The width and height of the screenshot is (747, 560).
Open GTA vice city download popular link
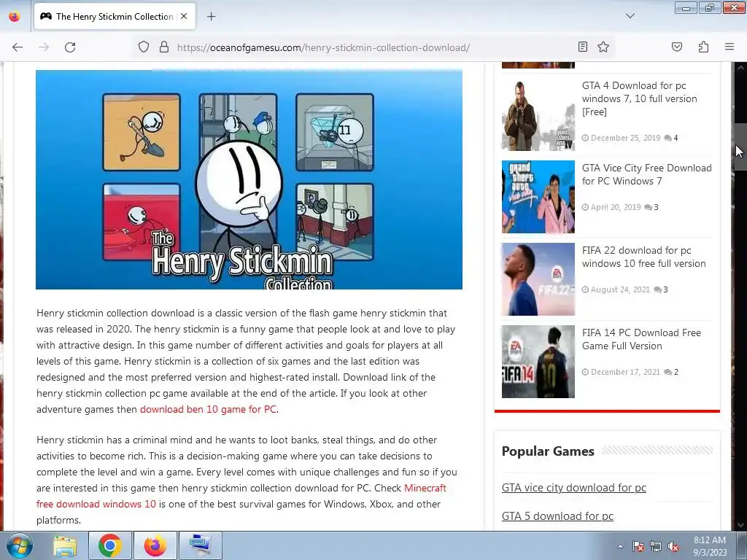tap(573, 488)
